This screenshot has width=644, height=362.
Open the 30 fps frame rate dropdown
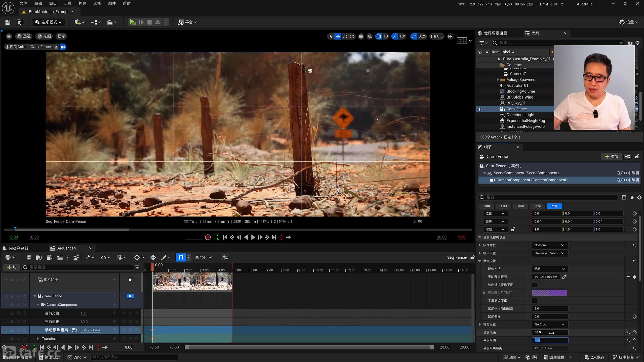203,257
